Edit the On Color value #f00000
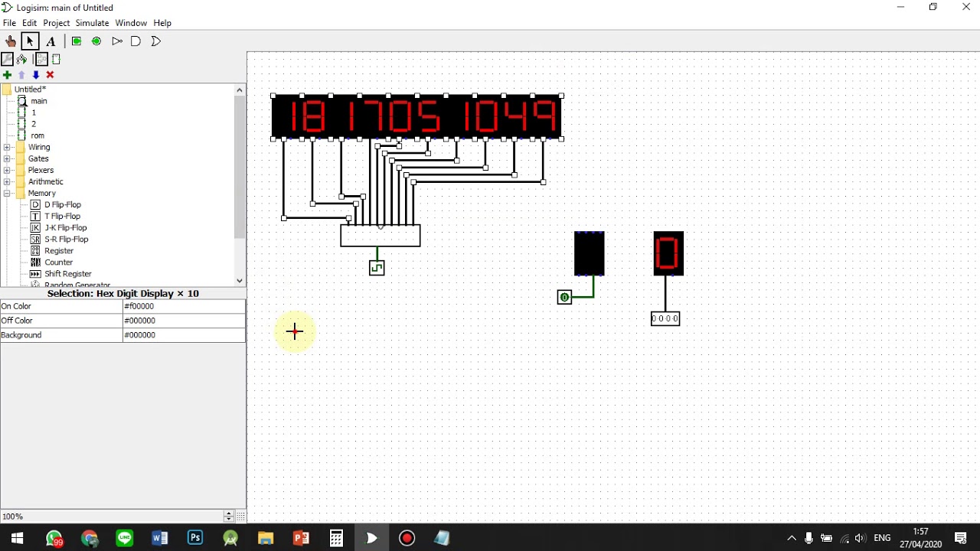Image resolution: width=980 pixels, height=551 pixels. coord(184,306)
